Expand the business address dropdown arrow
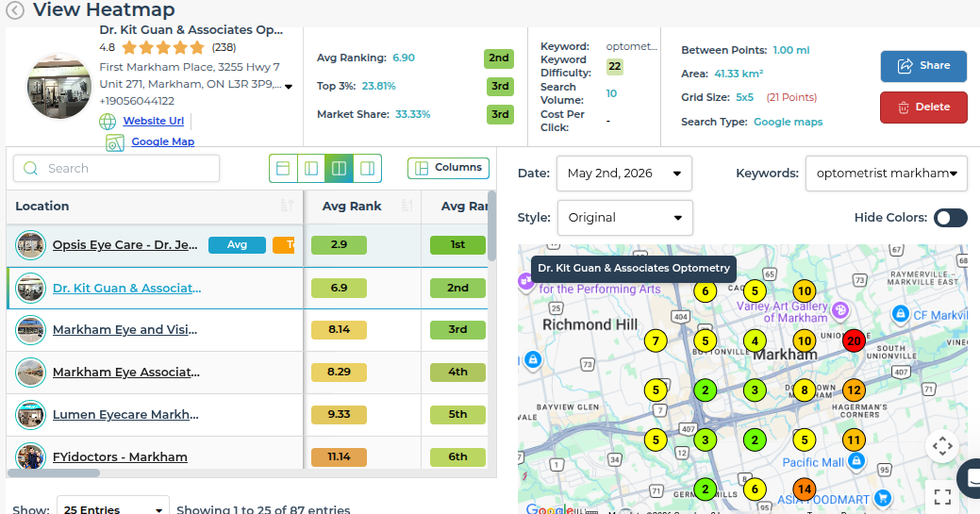This screenshot has width=980, height=514. click(x=289, y=86)
